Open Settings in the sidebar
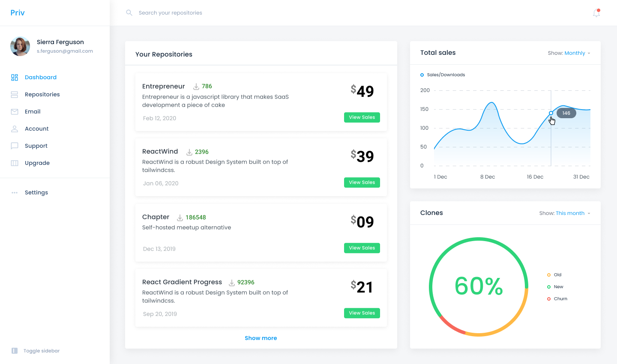The image size is (617, 364). [x=36, y=193]
